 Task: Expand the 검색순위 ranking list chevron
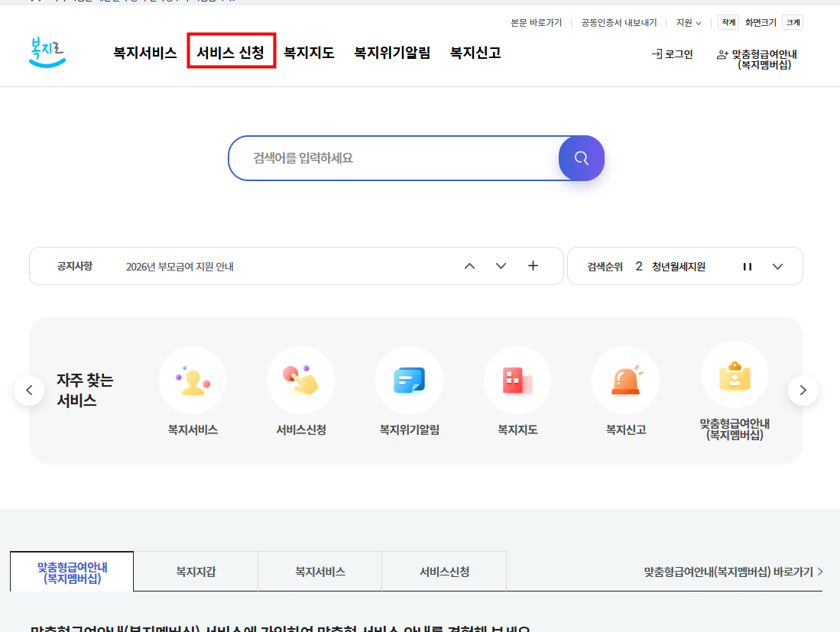pyautogui.click(x=778, y=266)
